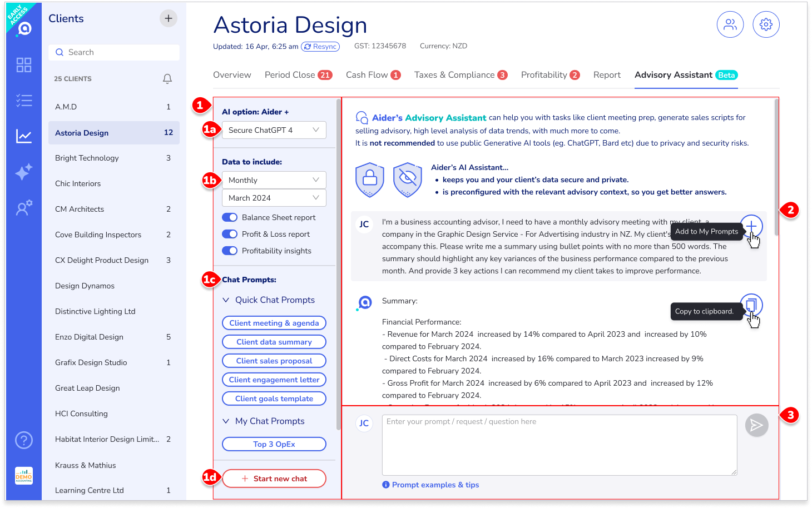Screen dimensions: 812x508
Task: Open the checklist icon in left sidebar
Action: 24,101
